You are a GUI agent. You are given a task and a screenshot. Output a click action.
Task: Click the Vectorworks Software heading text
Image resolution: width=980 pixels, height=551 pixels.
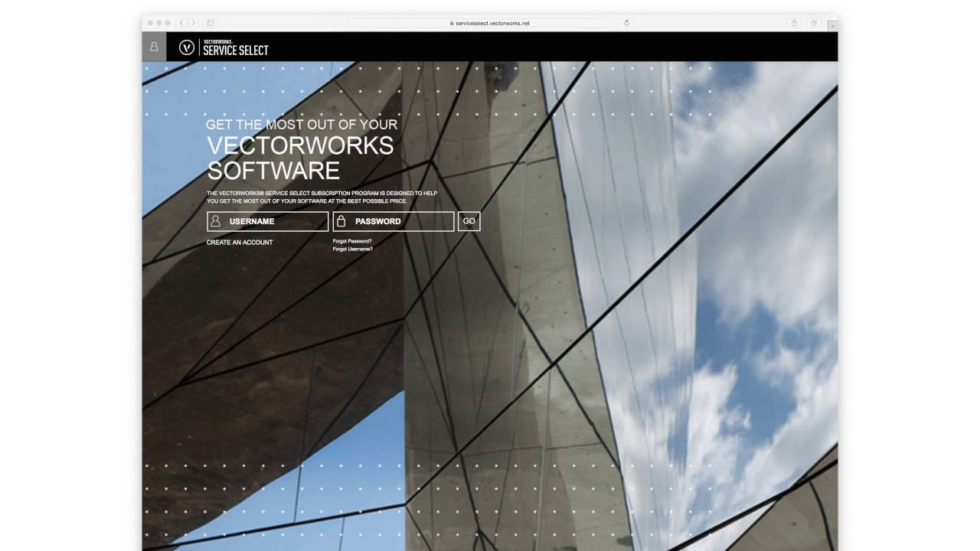[300, 158]
